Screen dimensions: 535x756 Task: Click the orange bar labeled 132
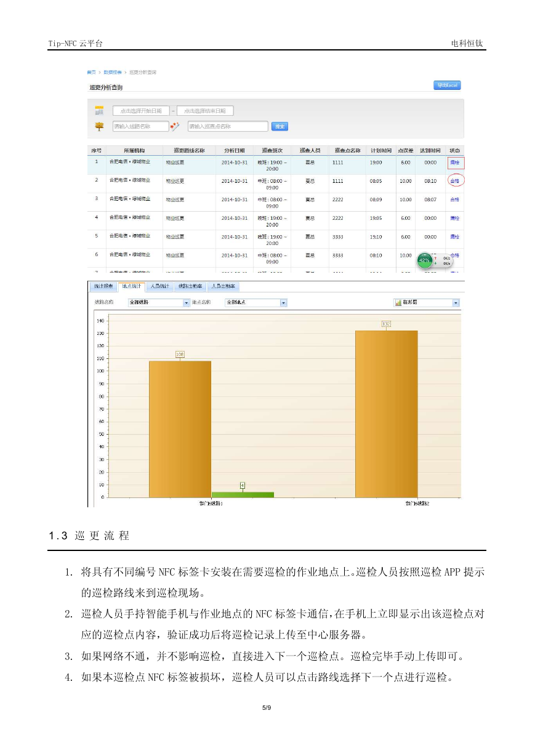(386, 414)
